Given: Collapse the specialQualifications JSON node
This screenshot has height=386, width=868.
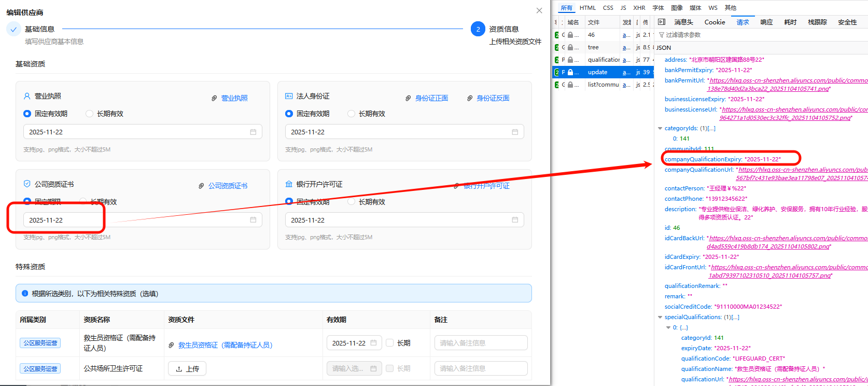Looking at the screenshot, I should point(660,317).
